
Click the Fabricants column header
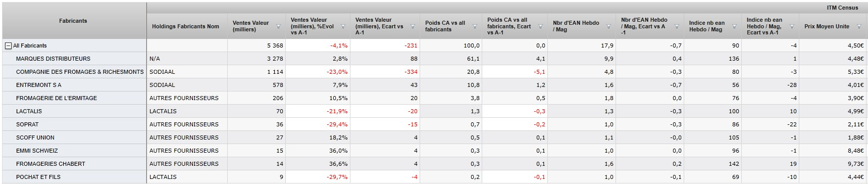point(73,21)
